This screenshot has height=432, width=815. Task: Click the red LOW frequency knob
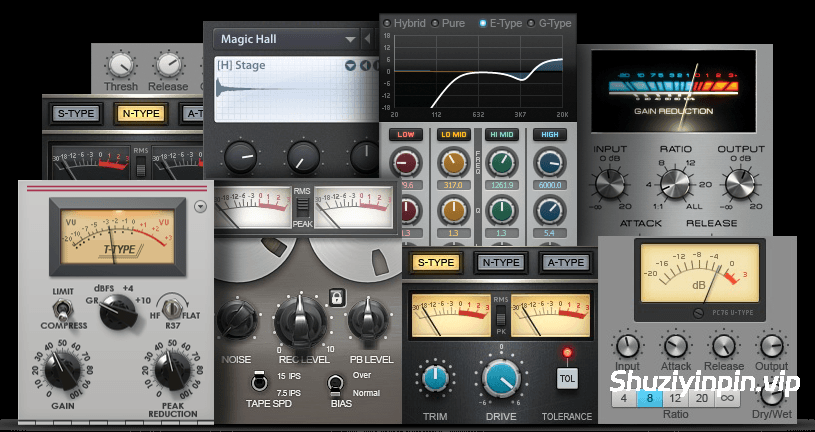[405, 162]
